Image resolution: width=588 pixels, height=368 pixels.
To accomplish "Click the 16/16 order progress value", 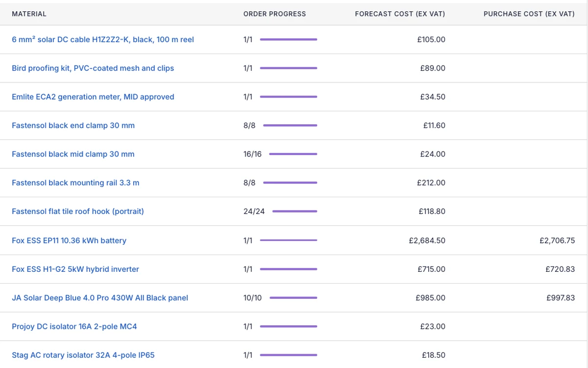I will (252, 154).
